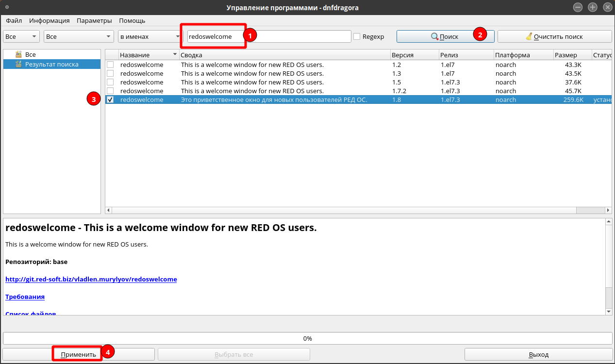
Task: Open the Список файлов link
Action: pos(31,314)
